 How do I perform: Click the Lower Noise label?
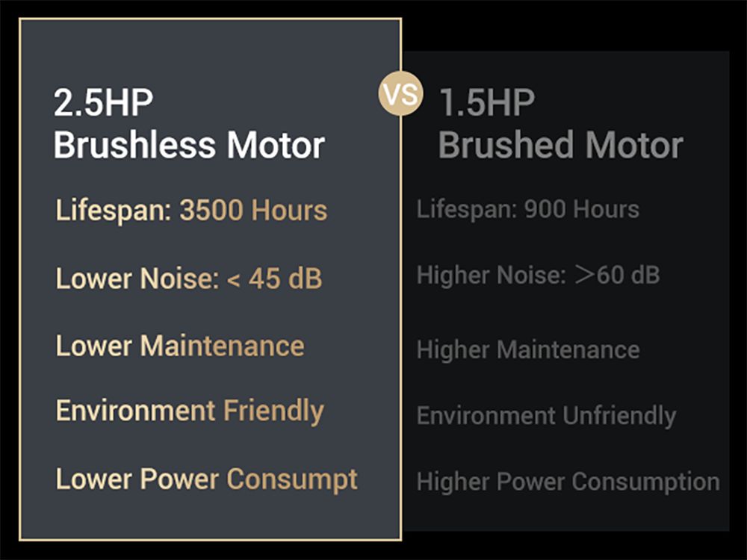[x=137, y=279]
